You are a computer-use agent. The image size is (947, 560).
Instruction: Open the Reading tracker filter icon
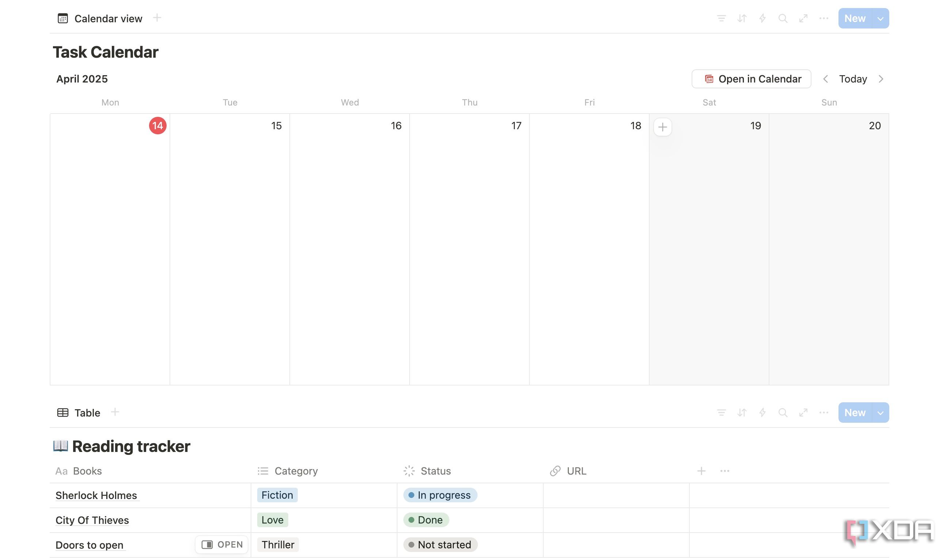pyautogui.click(x=721, y=413)
